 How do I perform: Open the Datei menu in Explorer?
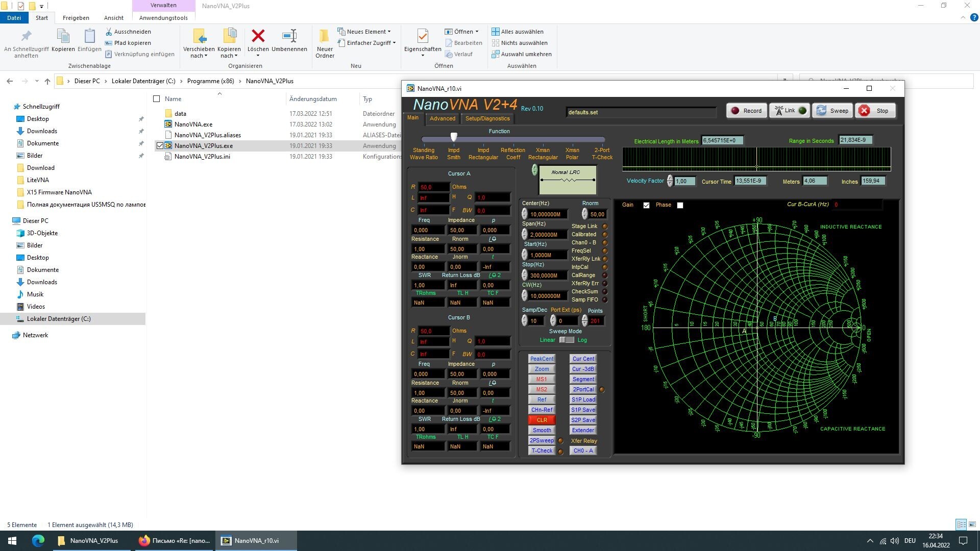(x=14, y=18)
